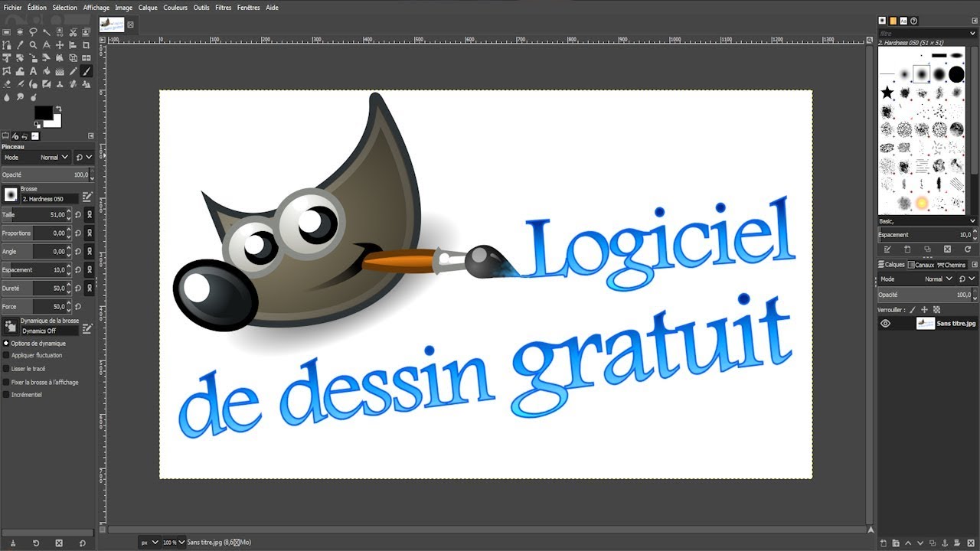Open the brush editor beside Hardness 050
The image size is (980, 551).
(x=87, y=197)
